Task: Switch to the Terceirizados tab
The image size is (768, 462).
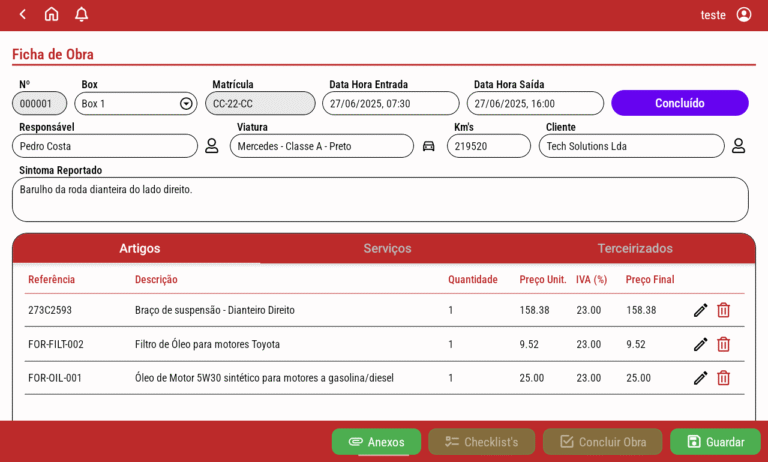Action: tap(635, 248)
